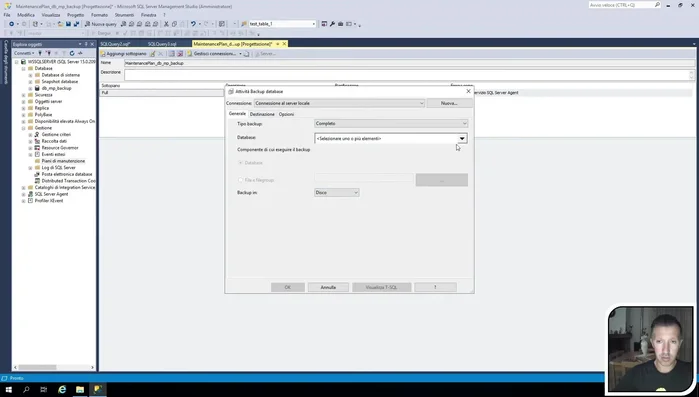This screenshot has width=699, height=397.
Task: Switch to the Opzioni tab
Action: (286, 115)
